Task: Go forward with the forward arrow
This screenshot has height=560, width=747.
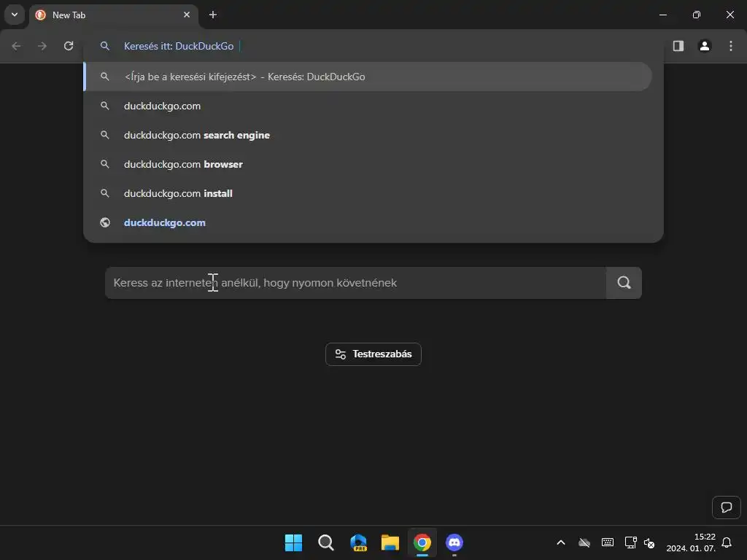Action: click(42, 46)
